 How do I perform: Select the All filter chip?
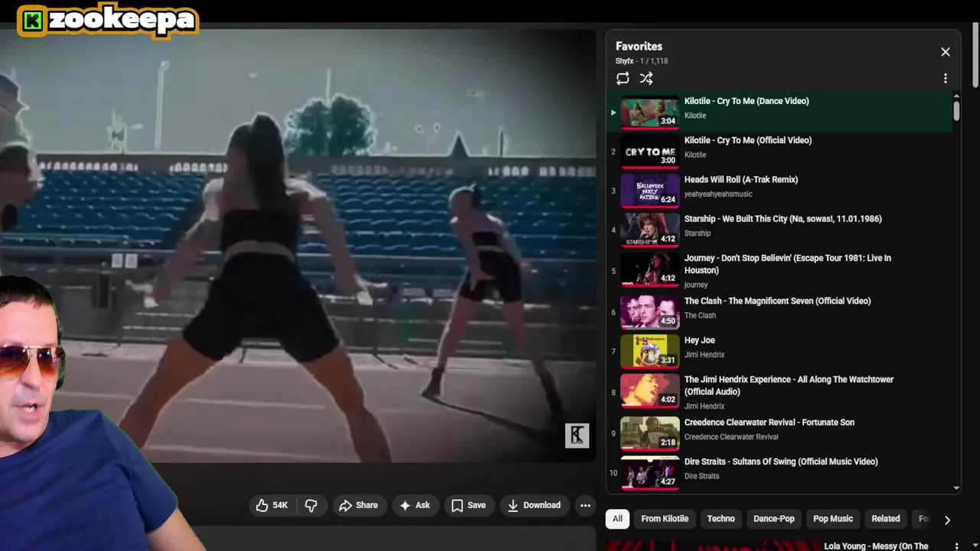pyautogui.click(x=617, y=519)
